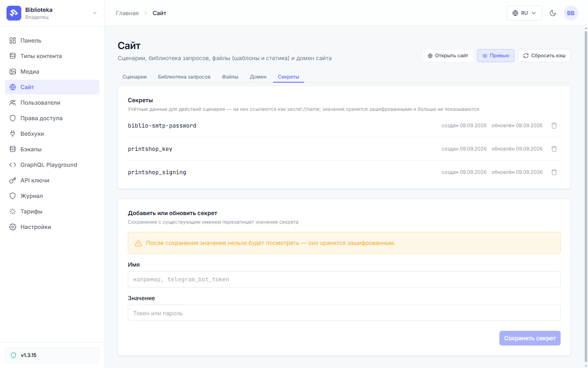This screenshot has width=588, height=368.
Task: Go to API ключи page
Action: coord(52,180)
